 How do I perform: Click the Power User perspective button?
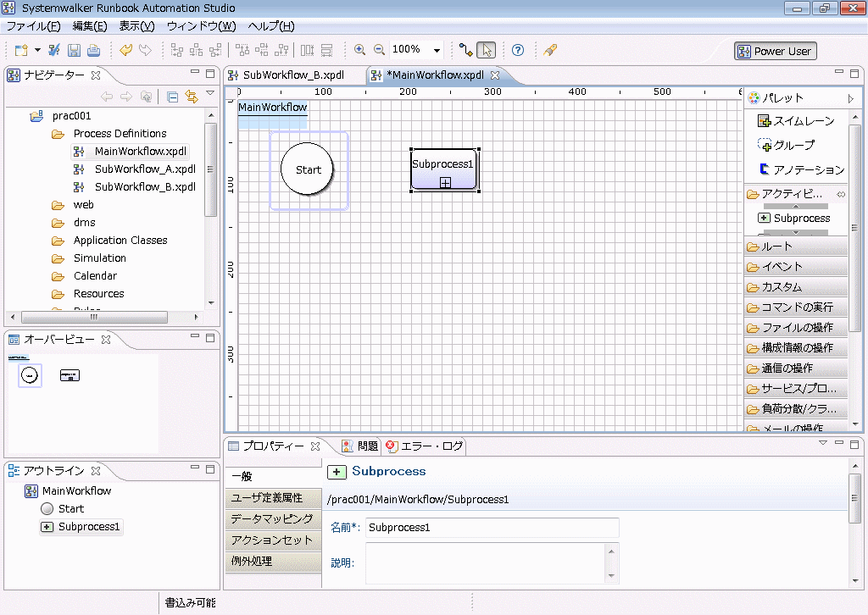776,52
